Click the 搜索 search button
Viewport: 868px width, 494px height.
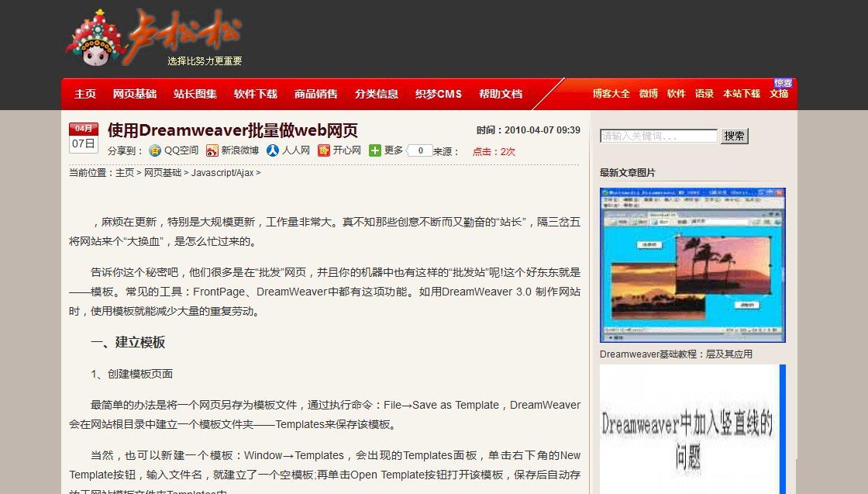[734, 136]
